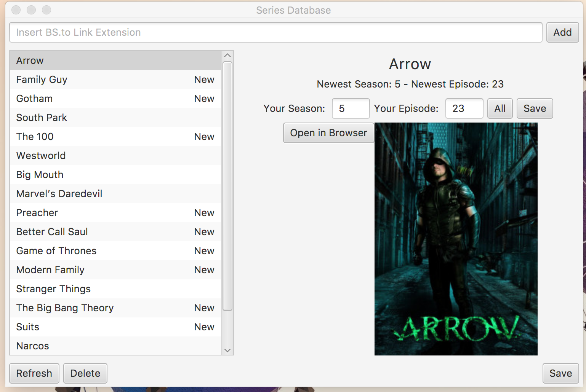
Task: Select Preacher in the series list
Action: [x=115, y=213]
